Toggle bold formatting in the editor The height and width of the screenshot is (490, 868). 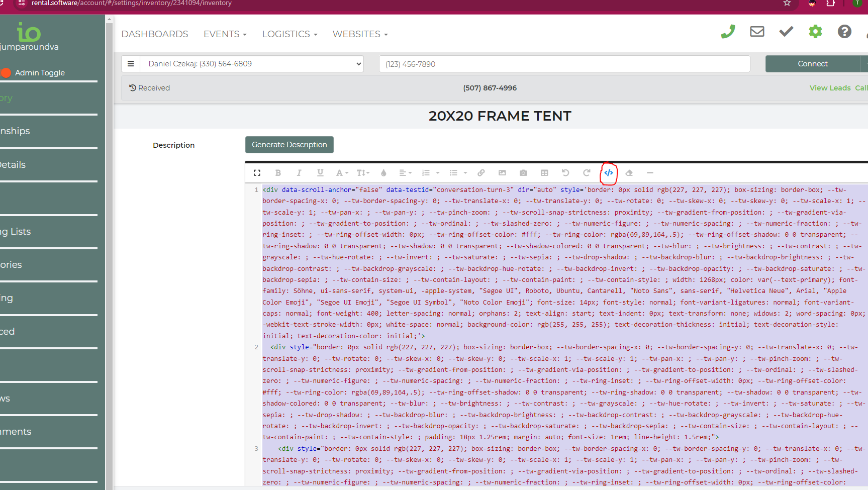point(278,173)
